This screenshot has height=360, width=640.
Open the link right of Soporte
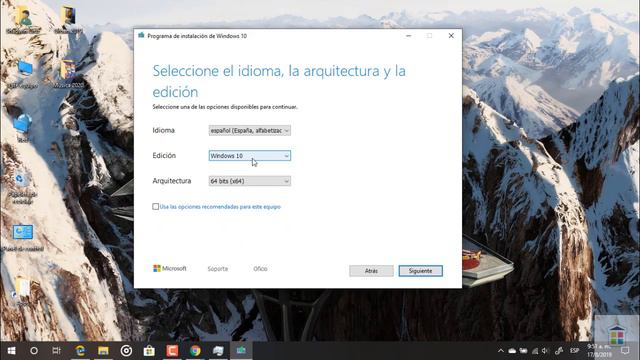click(x=260, y=269)
